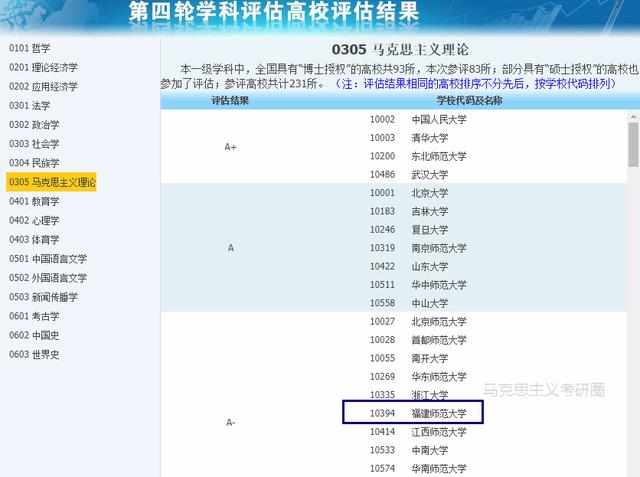Click the 学校代码及名称 column header
This screenshot has height=477, width=640.
point(469,100)
